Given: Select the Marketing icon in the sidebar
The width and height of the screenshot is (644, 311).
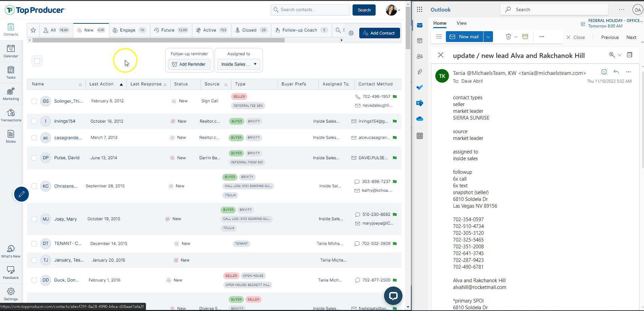Looking at the screenshot, I should [x=11, y=94].
